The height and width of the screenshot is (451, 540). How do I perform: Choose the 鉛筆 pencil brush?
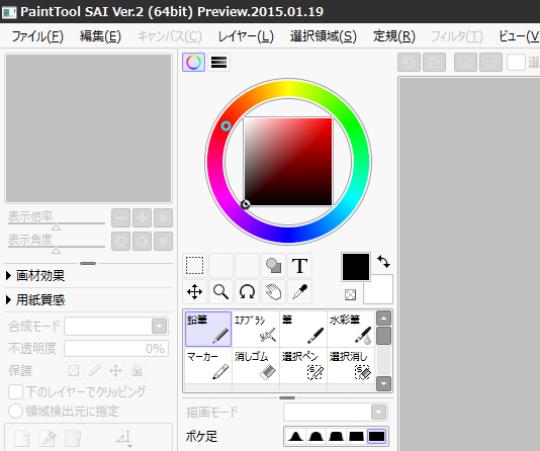[x=208, y=329]
